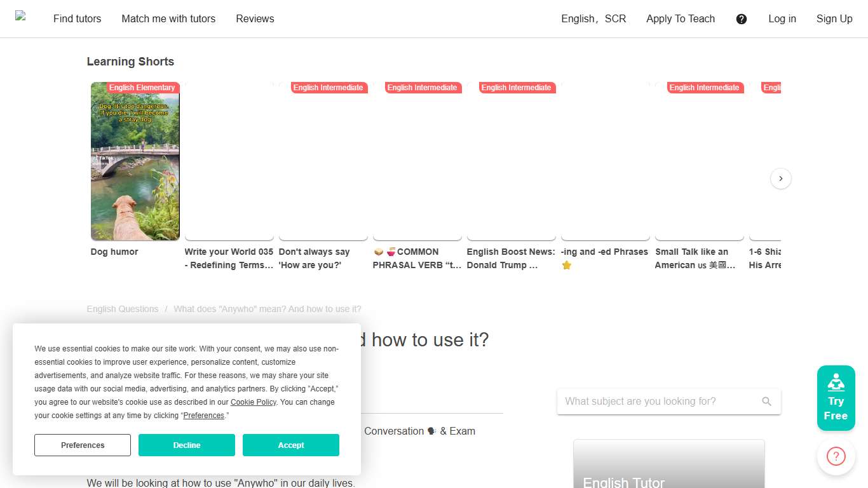Open the help question mark icon in header

(x=742, y=18)
